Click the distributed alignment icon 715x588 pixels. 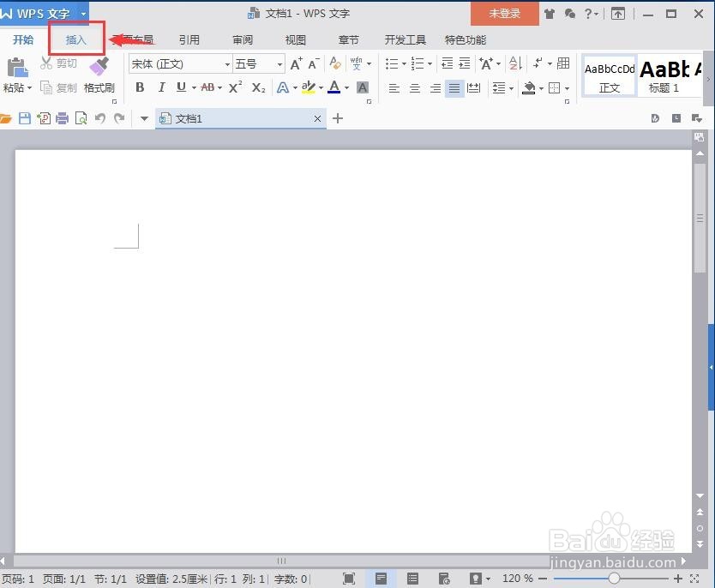coord(474,87)
